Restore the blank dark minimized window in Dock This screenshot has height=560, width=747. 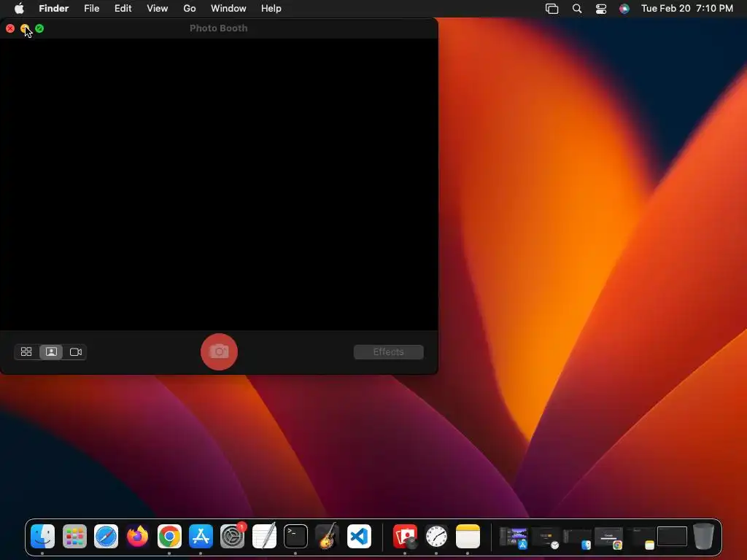click(672, 536)
